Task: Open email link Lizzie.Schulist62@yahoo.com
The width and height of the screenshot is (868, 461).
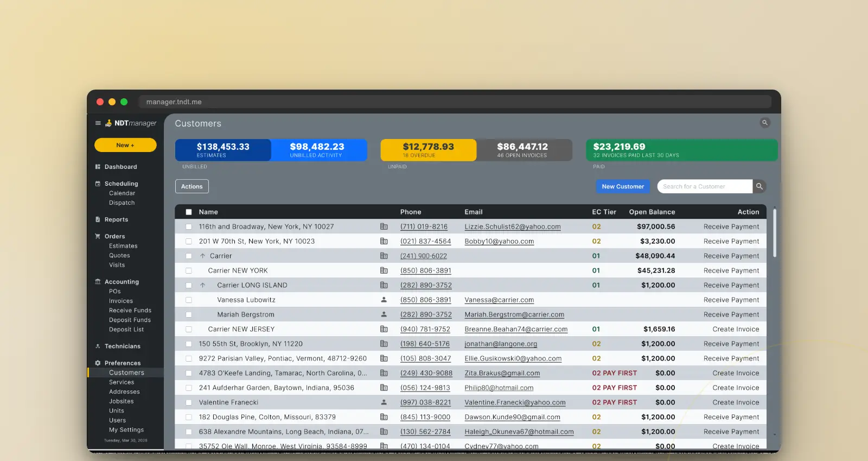Action: 513,226
